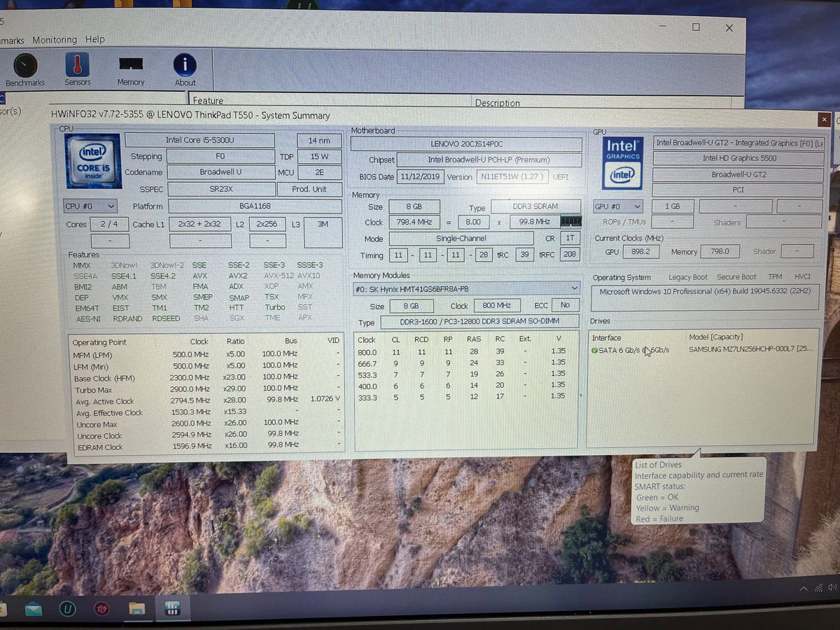This screenshot has height=630, width=840.
Task: Open the Help menu
Action: [95, 40]
